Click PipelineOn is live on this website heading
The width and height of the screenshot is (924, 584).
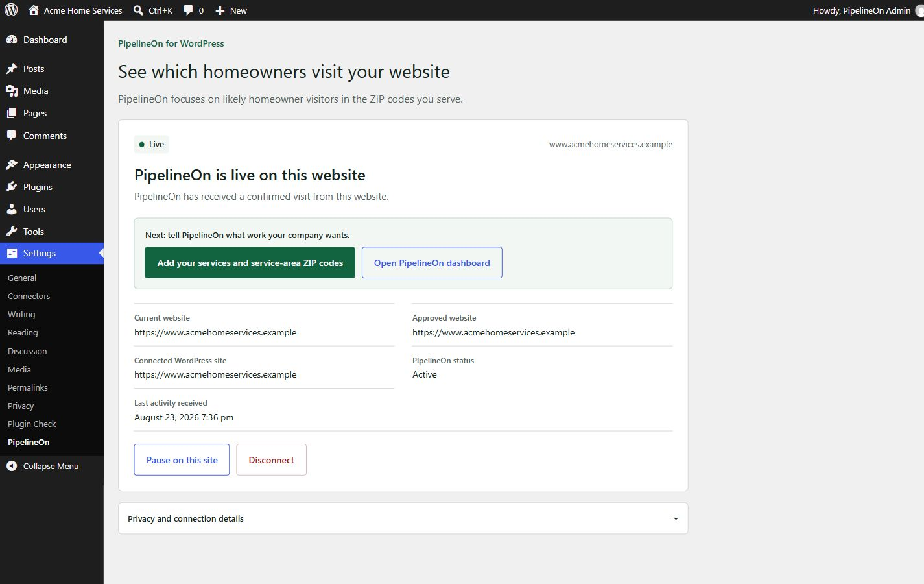250,175
